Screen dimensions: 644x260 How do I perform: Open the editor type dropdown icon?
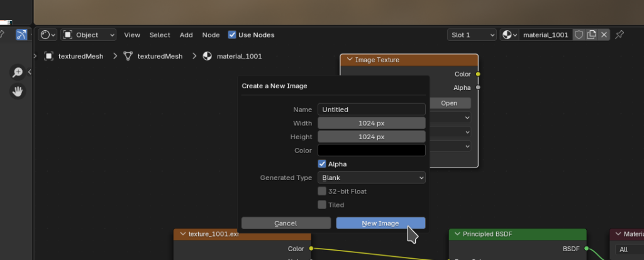click(x=47, y=35)
